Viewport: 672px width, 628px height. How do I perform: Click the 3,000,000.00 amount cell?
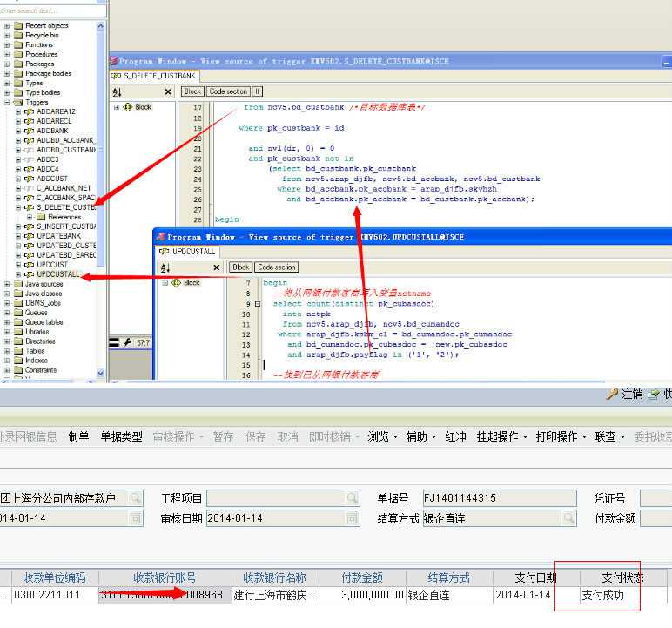coord(363,596)
